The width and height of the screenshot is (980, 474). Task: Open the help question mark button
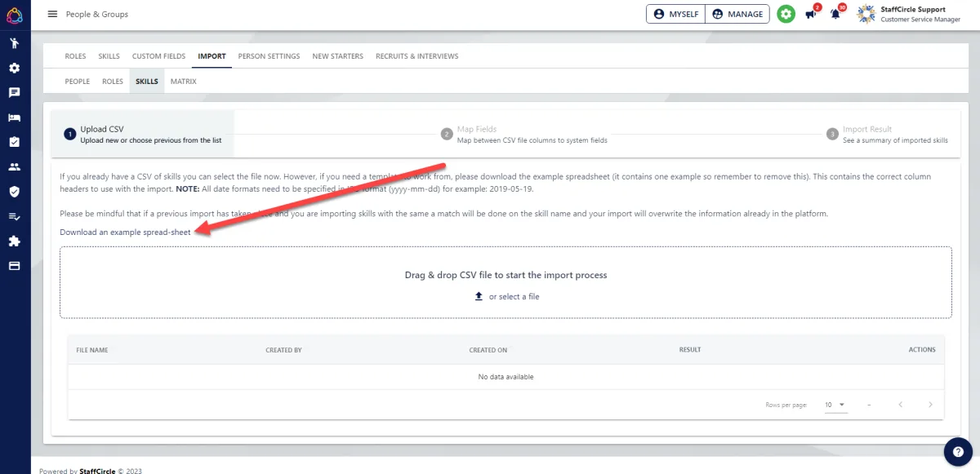click(957, 451)
